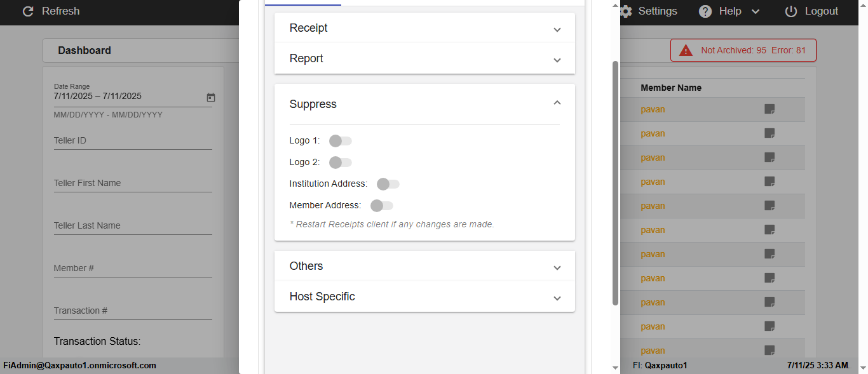This screenshot has height=374, width=868.
Task: Click the Refresh icon in top bar
Action: point(27,11)
